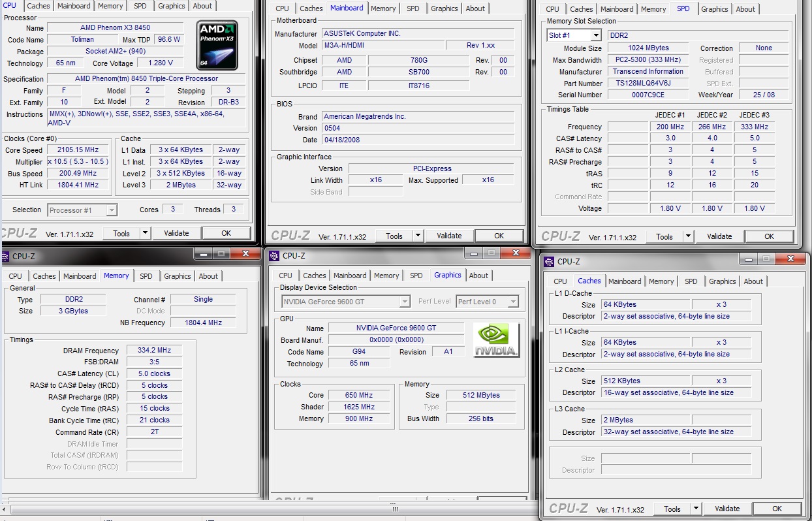Click CPU-Z title icon of Memory window

click(6, 256)
